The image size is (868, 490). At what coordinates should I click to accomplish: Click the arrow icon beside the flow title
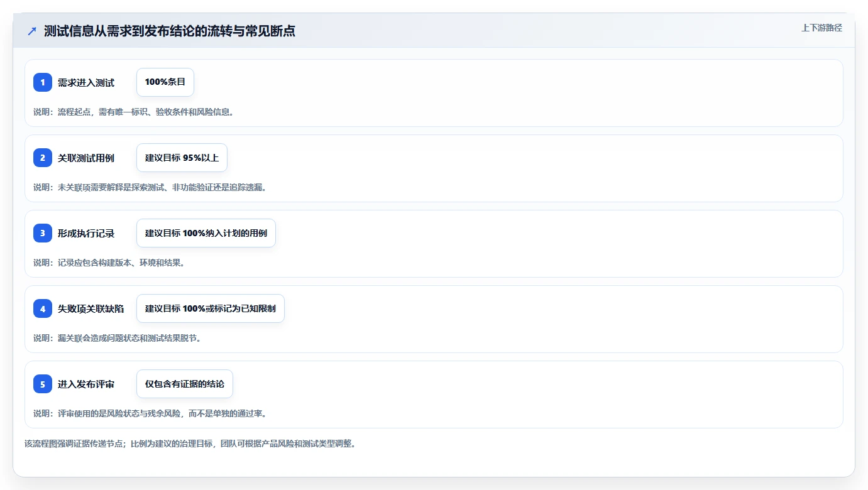pyautogui.click(x=32, y=31)
